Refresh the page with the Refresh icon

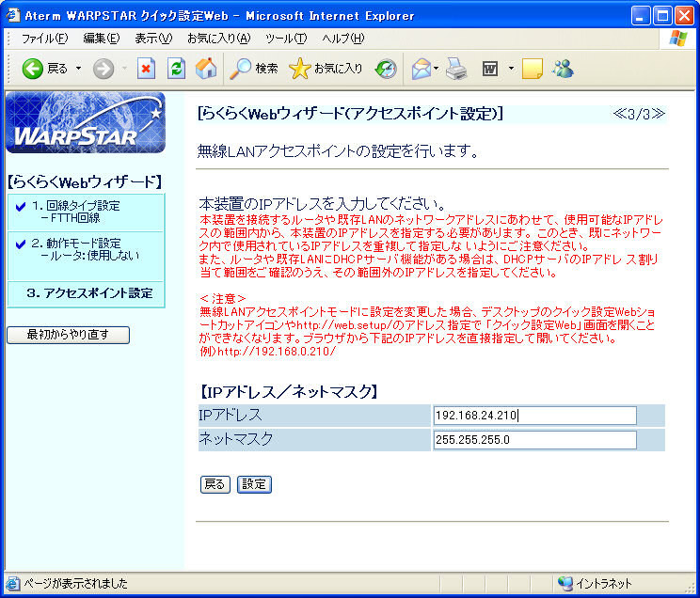[x=176, y=69]
